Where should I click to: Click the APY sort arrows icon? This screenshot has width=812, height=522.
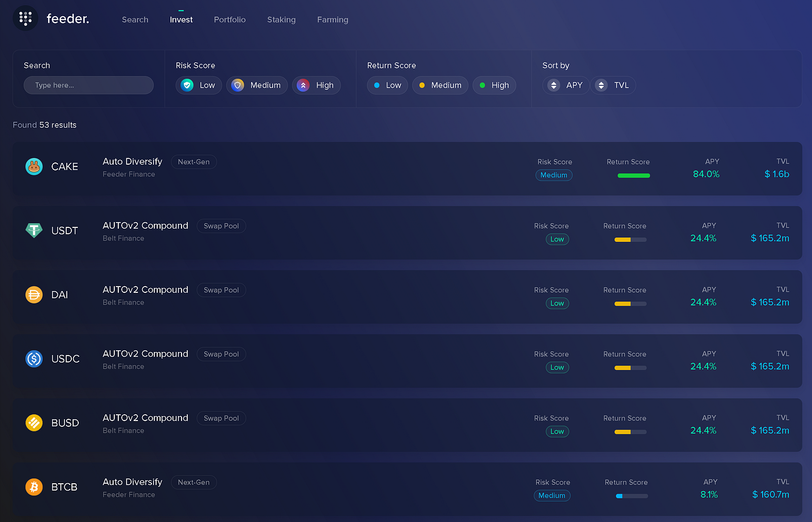(x=554, y=85)
